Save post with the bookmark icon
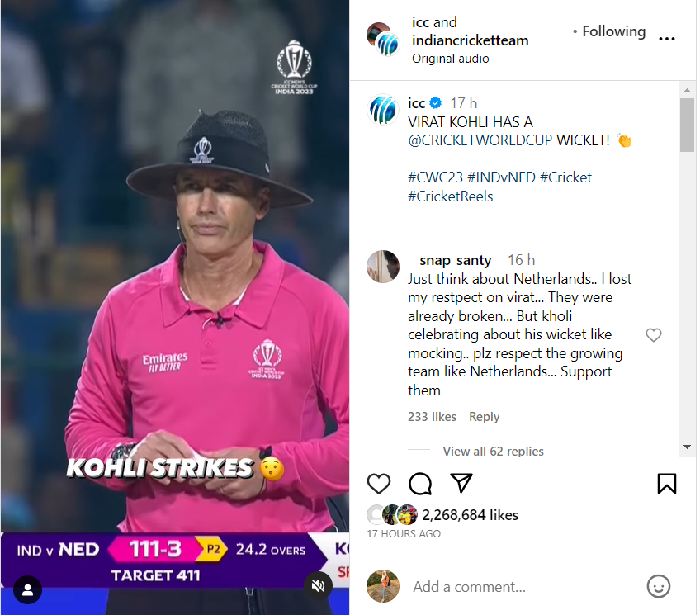The image size is (700, 615). tap(666, 484)
